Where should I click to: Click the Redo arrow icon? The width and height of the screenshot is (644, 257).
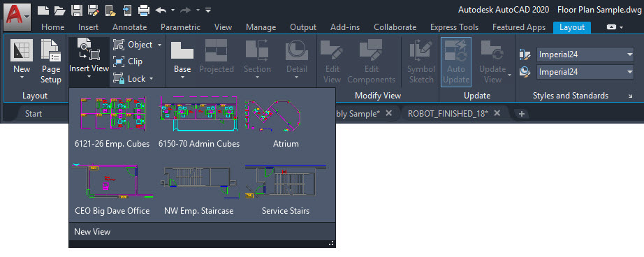(x=186, y=10)
